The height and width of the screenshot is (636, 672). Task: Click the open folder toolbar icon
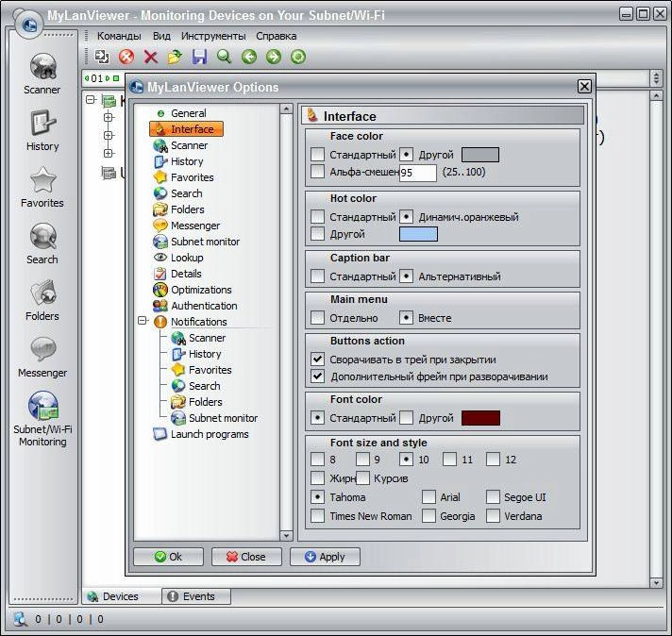[175, 56]
